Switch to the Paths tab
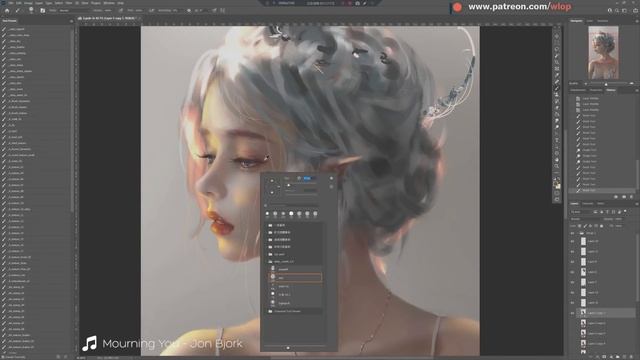 (600, 203)
